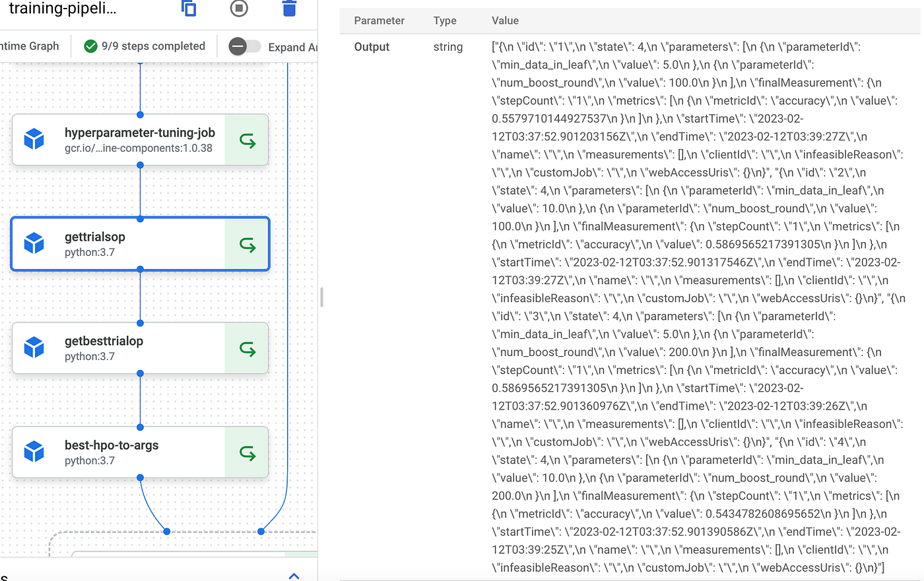
Task: Click the cached-execution arrow on best-hpo-to-args
Action: click(x=247, y=452)
